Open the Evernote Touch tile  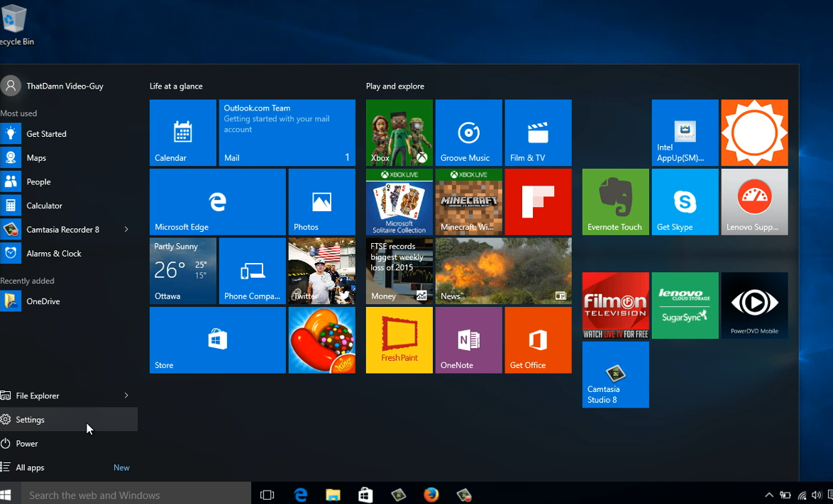tap(615, 202)
